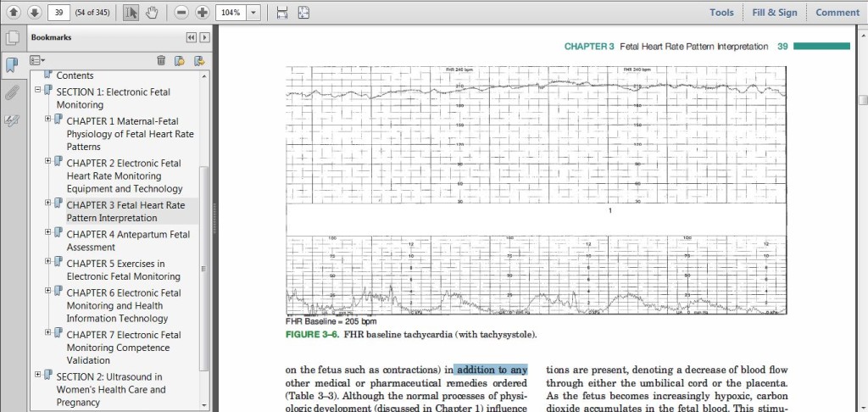Click the document vertical scrollbar thumb

click(863, 100)
